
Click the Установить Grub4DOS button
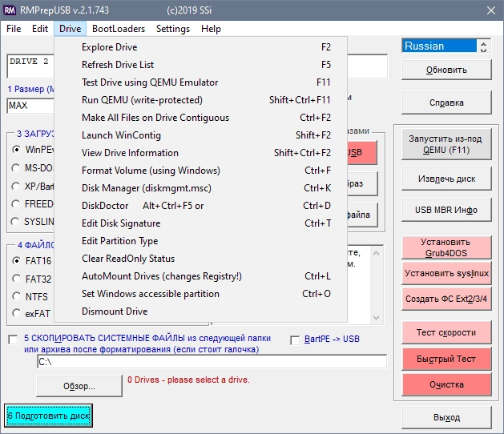[x=446, y=247]
